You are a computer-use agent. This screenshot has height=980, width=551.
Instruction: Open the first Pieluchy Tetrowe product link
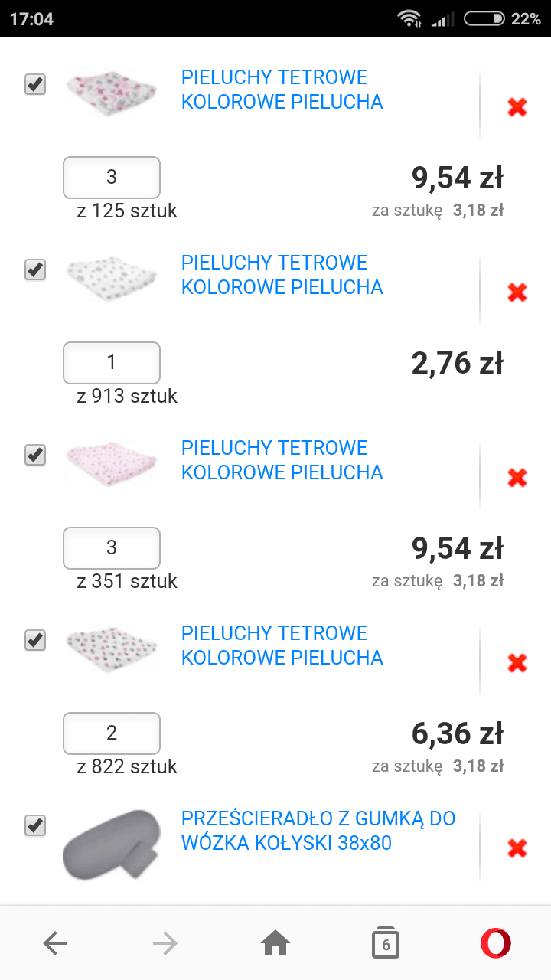282,90
